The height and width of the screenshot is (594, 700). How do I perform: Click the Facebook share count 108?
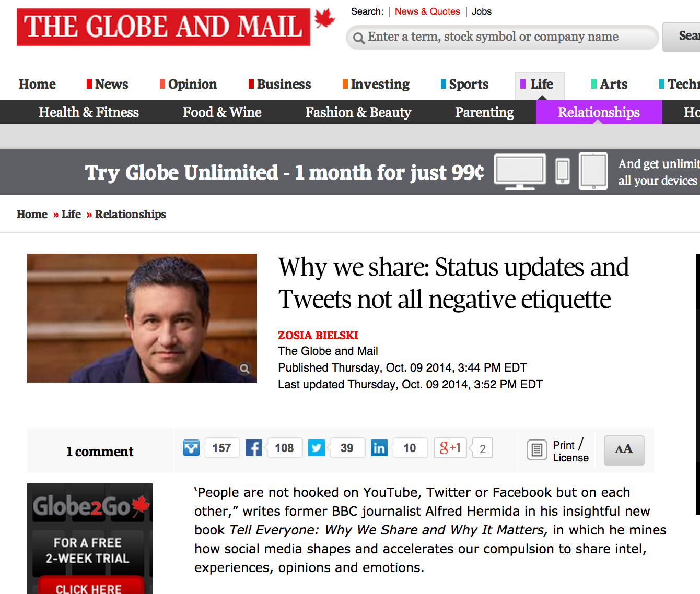click(x=285, y=448)
